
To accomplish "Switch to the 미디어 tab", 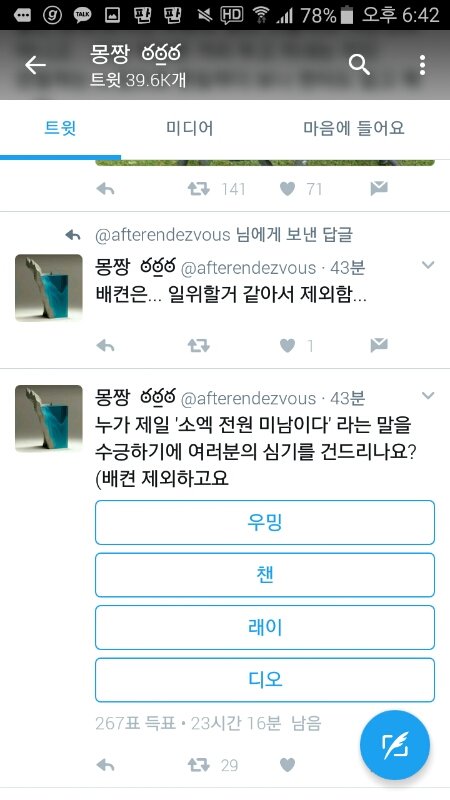I will click(x=189, y=128).
